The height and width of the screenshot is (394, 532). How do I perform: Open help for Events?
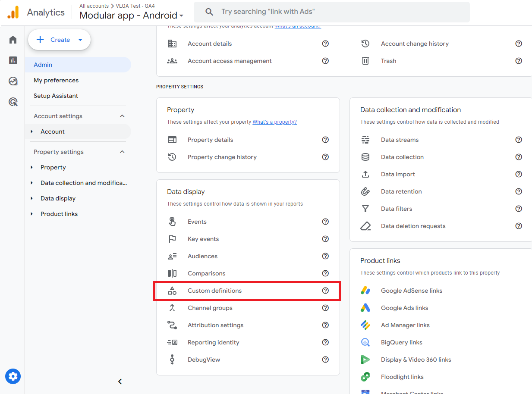click(x=325, y=222)
